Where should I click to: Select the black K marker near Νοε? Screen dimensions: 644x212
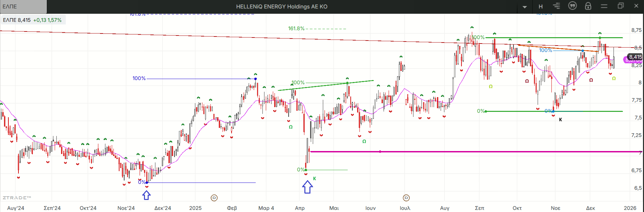pyautogui.click(x=560, y=120)
